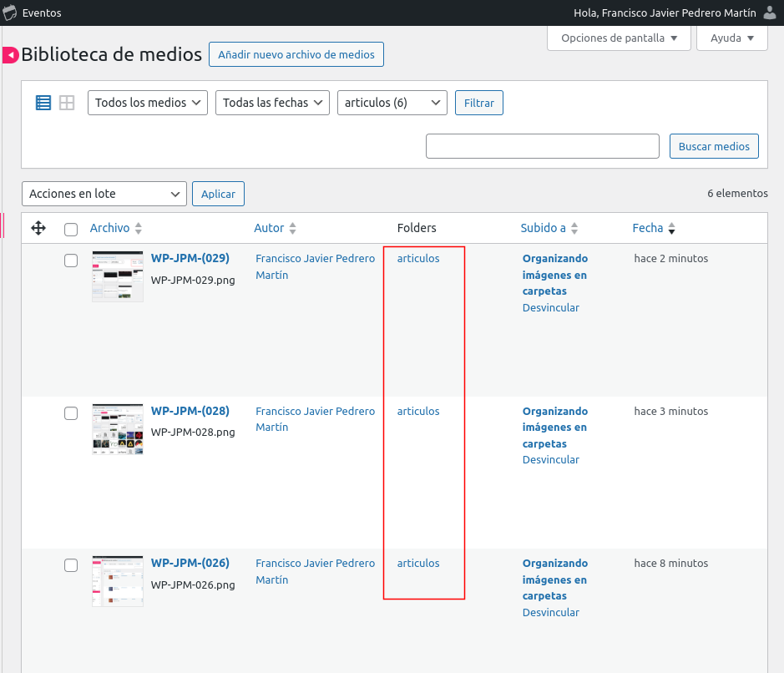The image size is (784, 673).
Task: Sort by Archivo column arrows
Action: (x=139, y=229)
